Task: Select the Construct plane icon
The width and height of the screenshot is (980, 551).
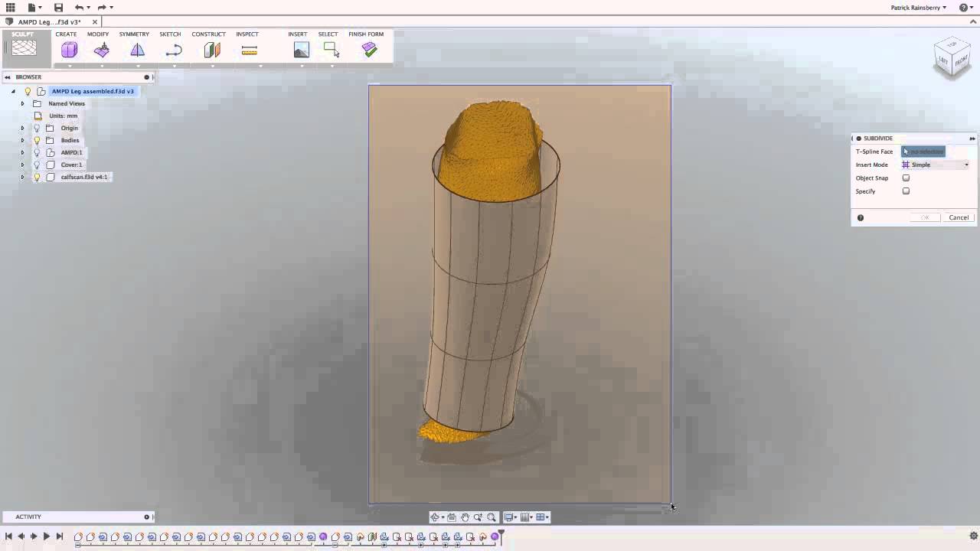Action: pos(212,50)
